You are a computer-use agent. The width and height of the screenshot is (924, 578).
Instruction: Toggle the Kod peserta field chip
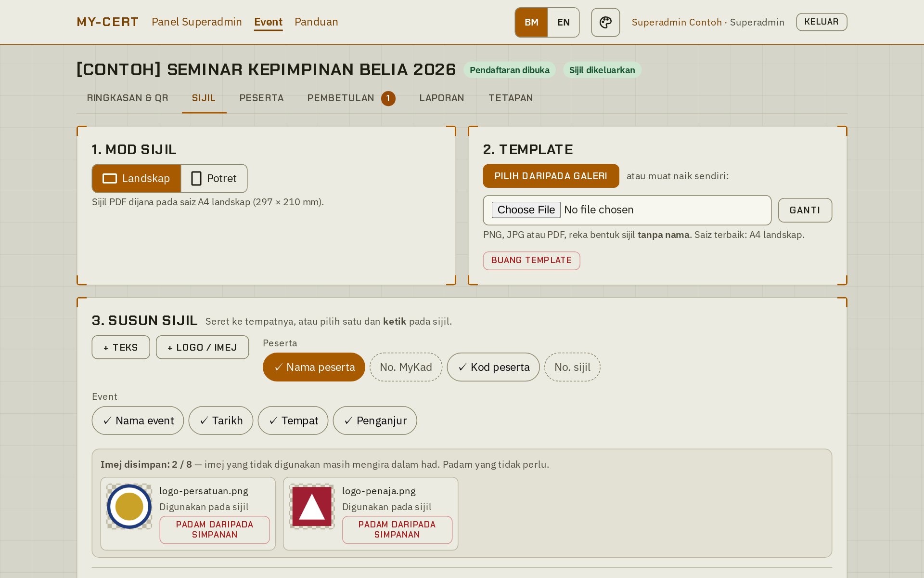[493, 367]
